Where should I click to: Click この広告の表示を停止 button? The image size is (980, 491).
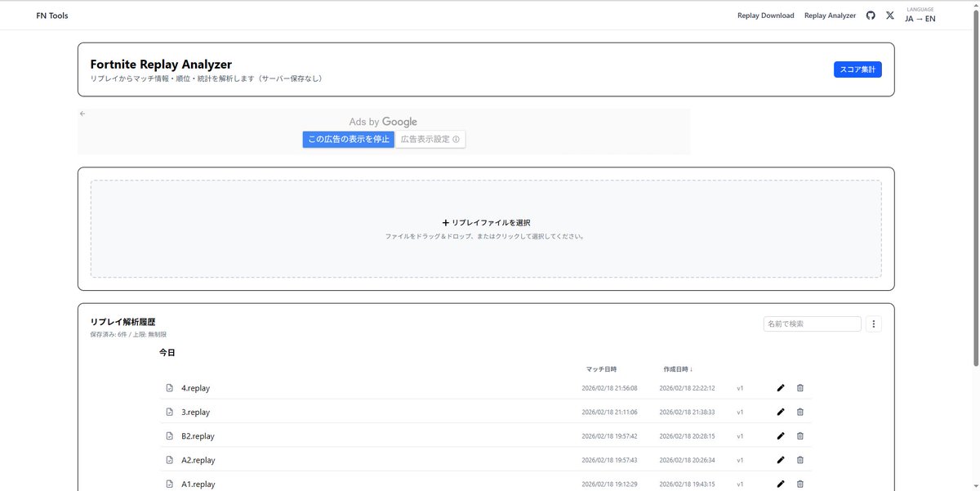point(348,140)
